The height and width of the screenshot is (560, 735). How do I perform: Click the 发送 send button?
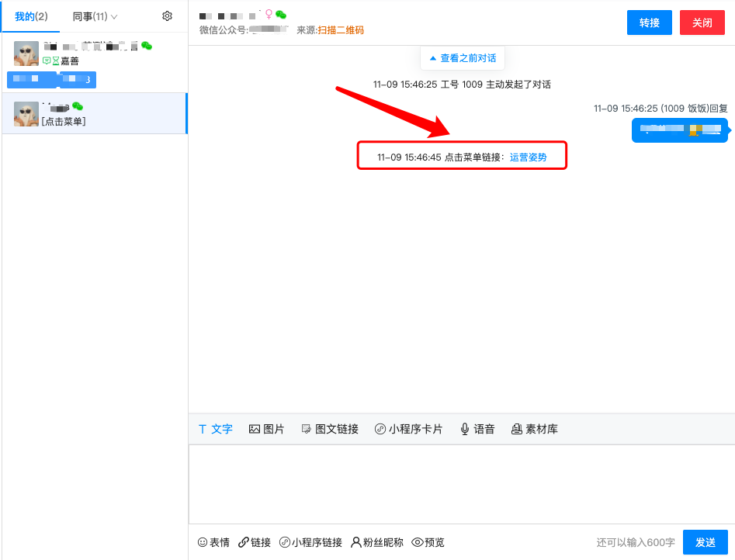[705, 542]
